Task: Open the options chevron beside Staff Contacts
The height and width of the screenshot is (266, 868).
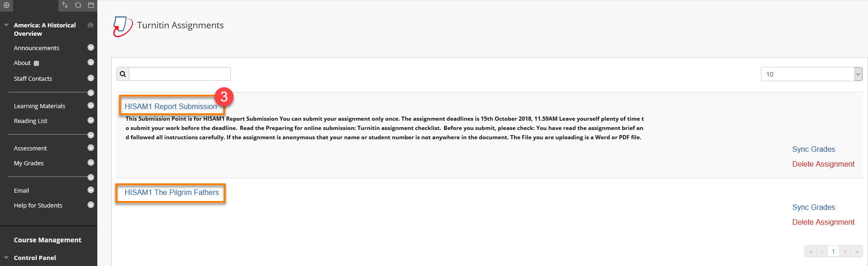Action: [x=91, y=78]
